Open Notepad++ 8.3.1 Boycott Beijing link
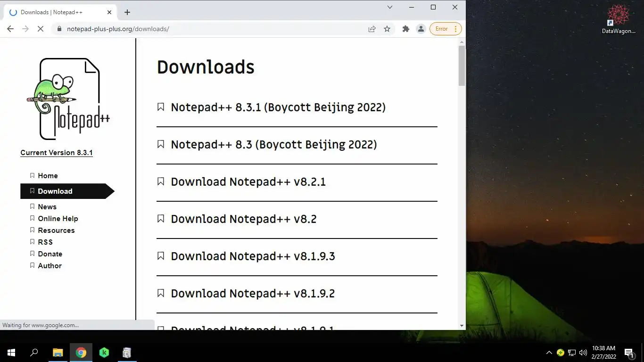644x362 pixels. (x=278, y=107)
